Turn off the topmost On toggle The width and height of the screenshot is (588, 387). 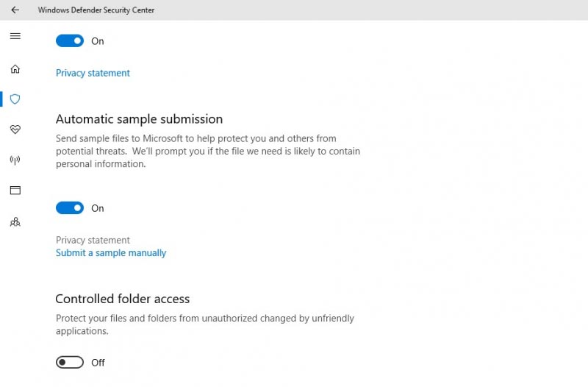[70, 41]
